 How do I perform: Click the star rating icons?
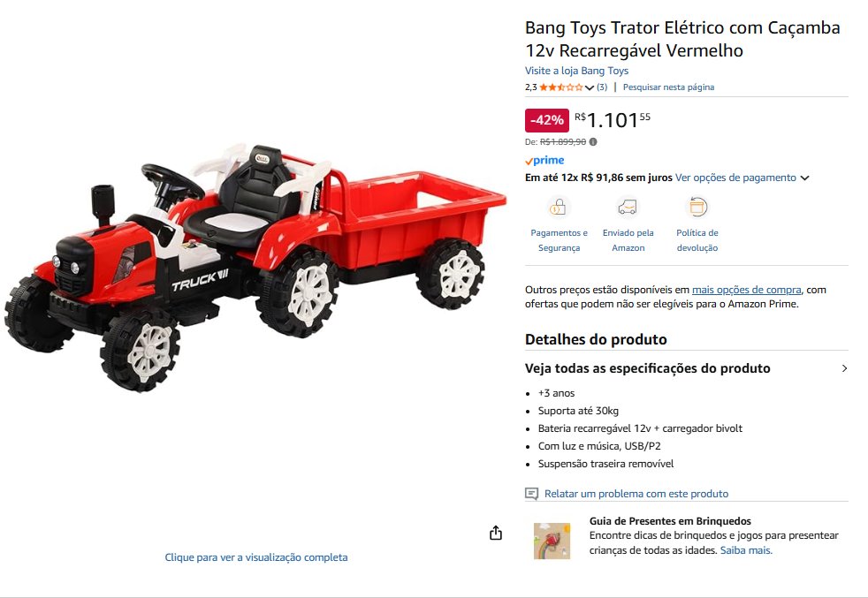pyautogui.click(x=560, y=87)
